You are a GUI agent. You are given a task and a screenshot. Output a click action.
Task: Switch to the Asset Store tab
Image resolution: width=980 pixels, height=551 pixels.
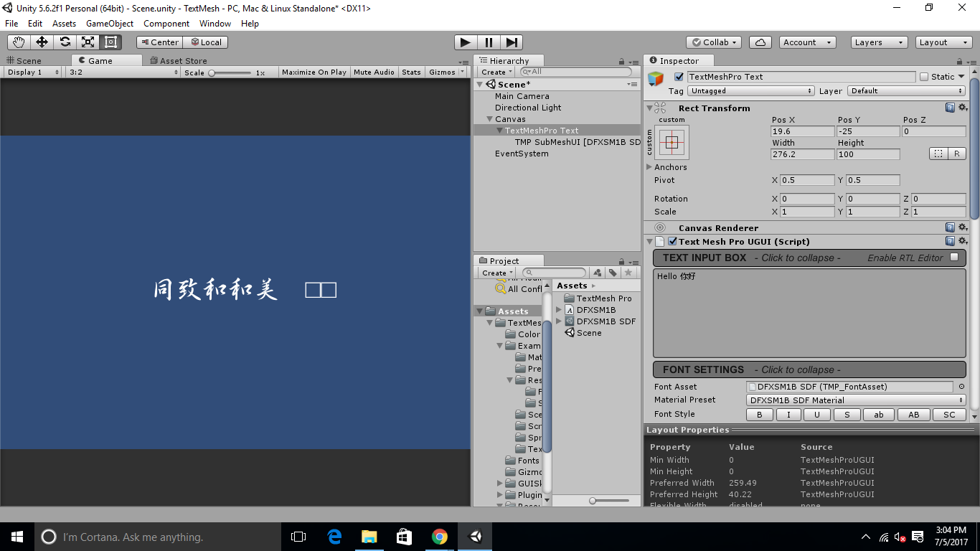coord(178,61)
